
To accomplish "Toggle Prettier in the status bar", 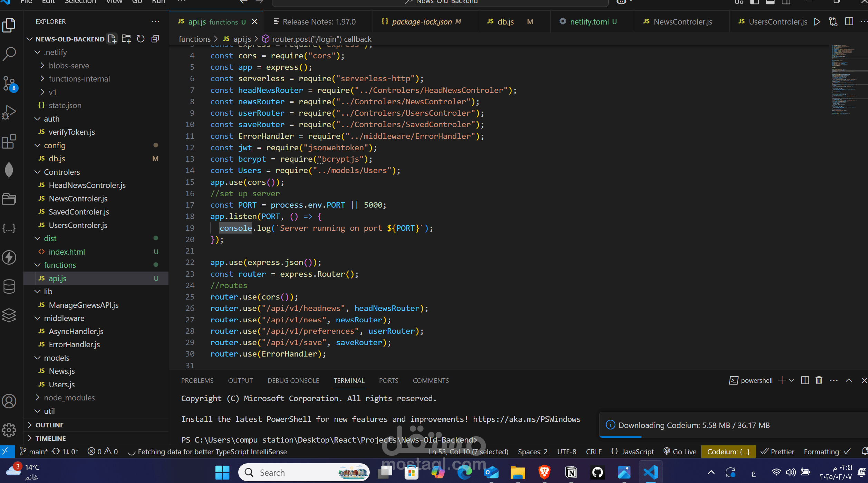I will pyautogui.click(x=778, y=452).
